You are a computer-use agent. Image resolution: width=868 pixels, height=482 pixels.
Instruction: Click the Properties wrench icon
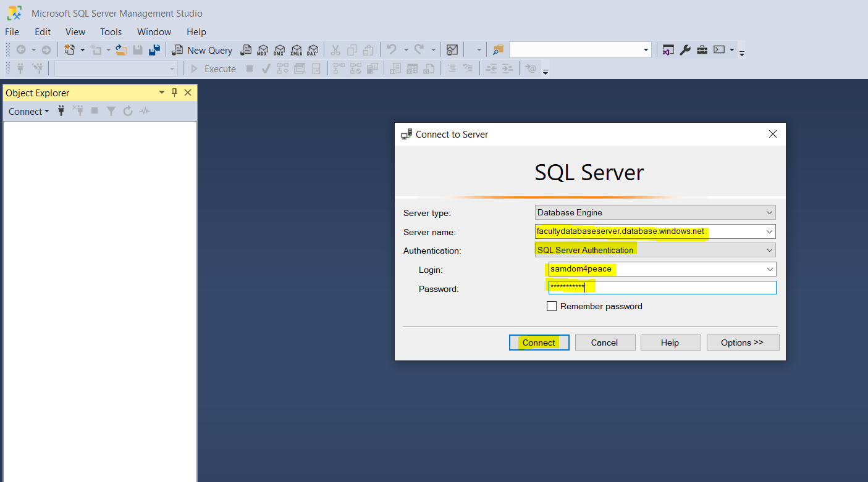[685, 50]
